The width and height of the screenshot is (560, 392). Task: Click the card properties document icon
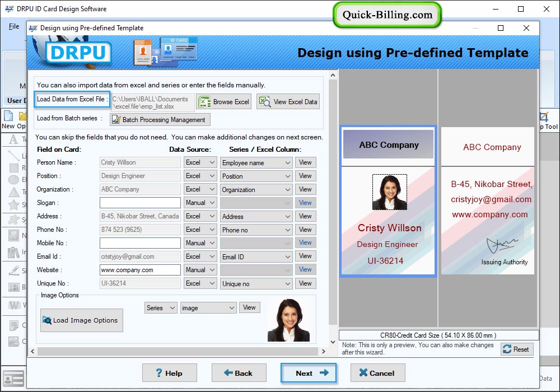click(13, 325)
